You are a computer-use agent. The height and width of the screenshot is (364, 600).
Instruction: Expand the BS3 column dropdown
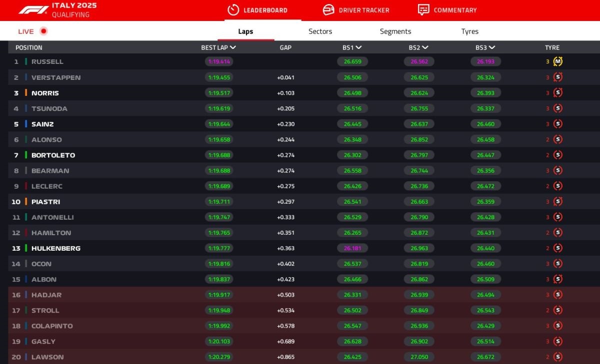tap(492, 48)
